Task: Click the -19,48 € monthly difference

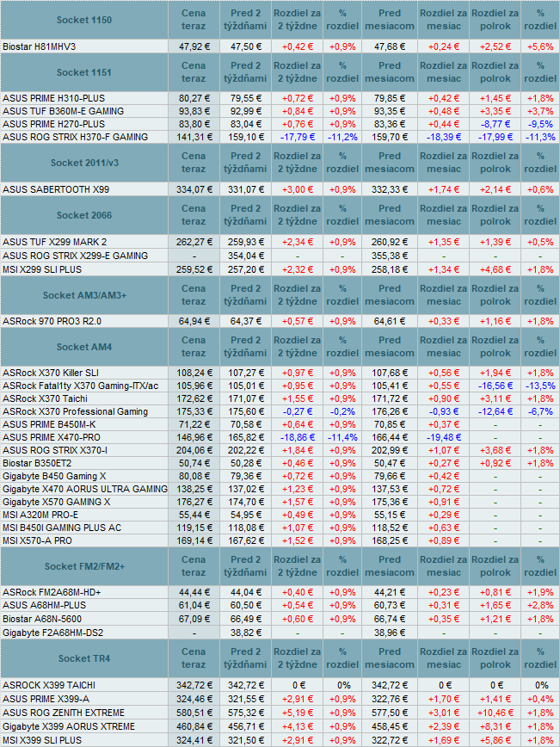Action: coord(444,437)
